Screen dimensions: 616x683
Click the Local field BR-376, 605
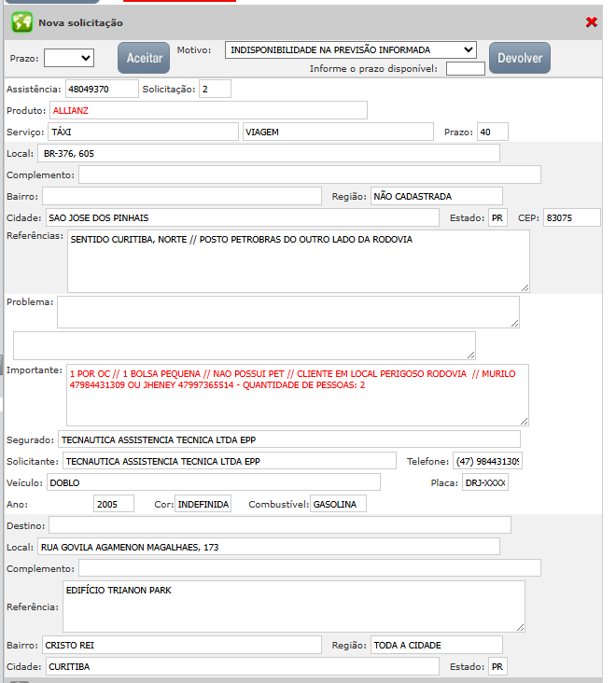coord(269,153)
